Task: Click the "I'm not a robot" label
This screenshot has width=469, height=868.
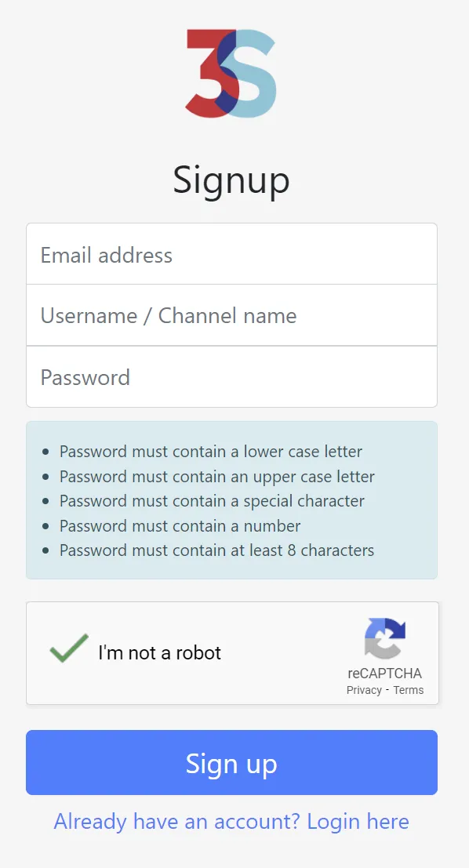Action: pos(159,652)
